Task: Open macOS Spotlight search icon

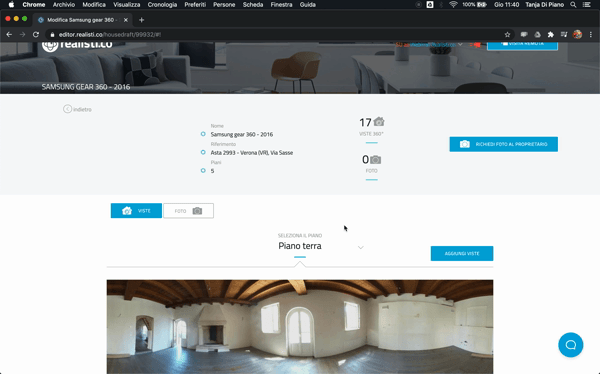Action: click(x=573, y=5)
